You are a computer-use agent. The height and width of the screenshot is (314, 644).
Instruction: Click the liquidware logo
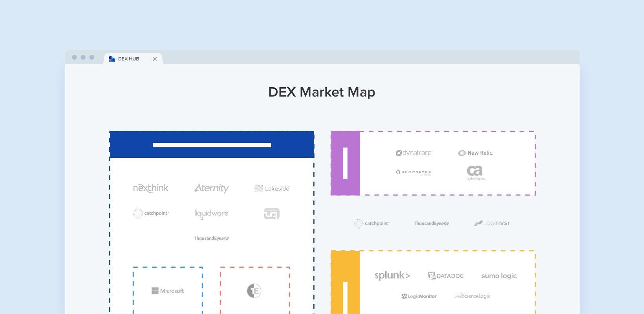(211, 214)
